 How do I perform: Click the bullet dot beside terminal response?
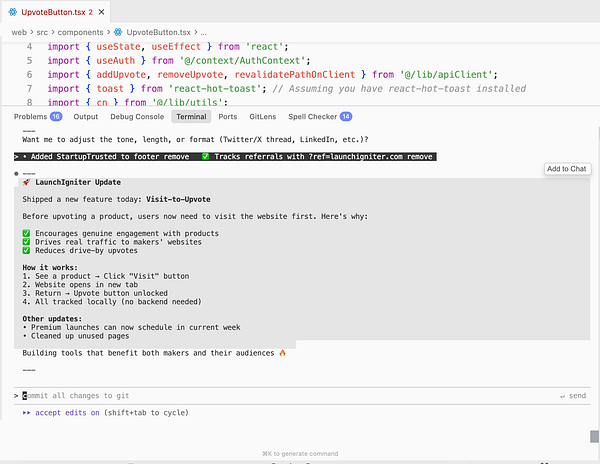pyautogui.click(x=16, y=174)
